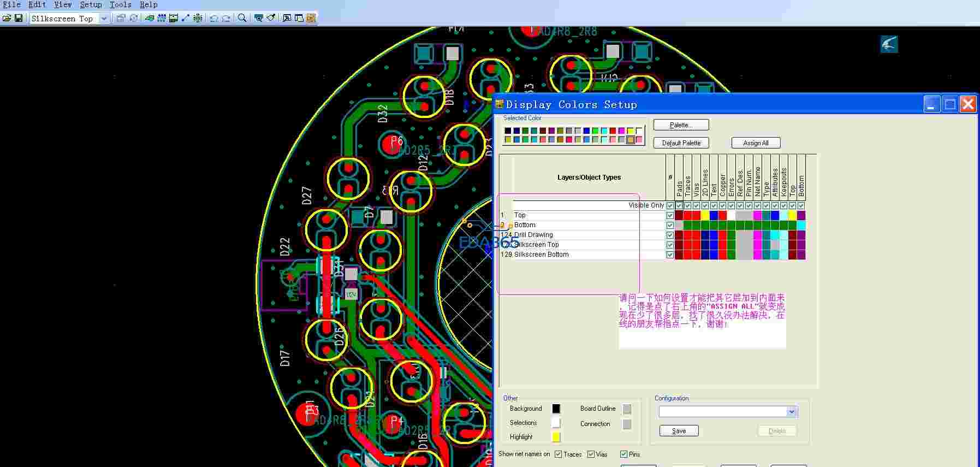Screen dimensions: 980x467
Task: Click the Top layer 2D Lines yellow cell
Action: 705,215
